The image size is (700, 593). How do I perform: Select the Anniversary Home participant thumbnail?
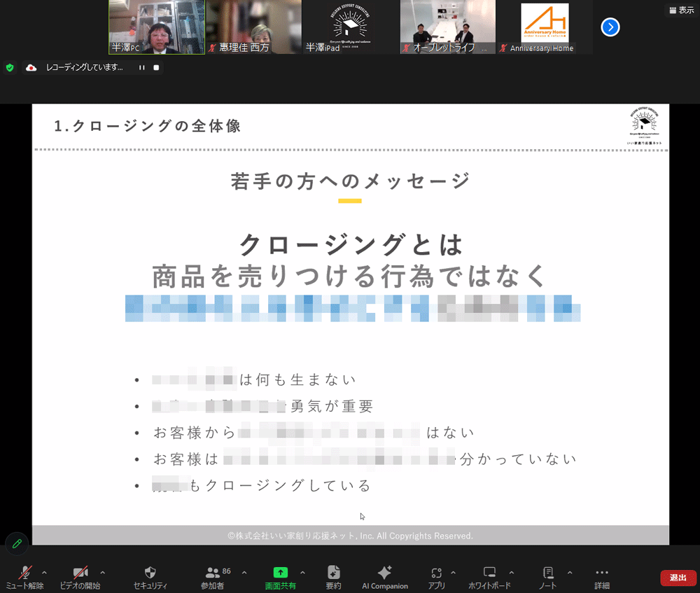545,27
